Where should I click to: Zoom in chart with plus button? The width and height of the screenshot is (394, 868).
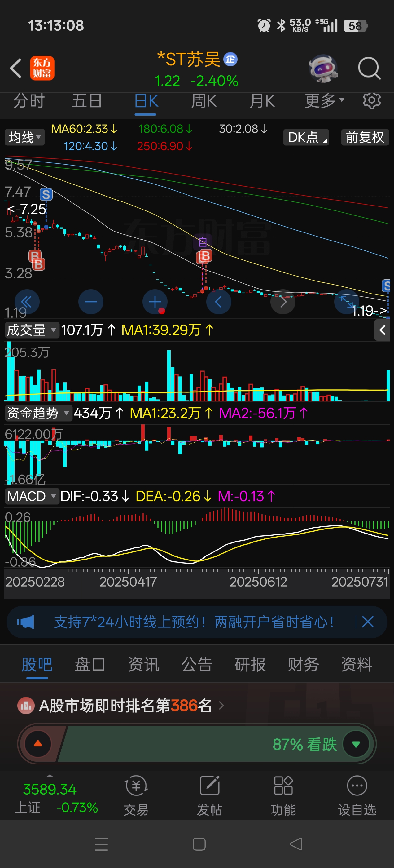[x=155, y=302]
